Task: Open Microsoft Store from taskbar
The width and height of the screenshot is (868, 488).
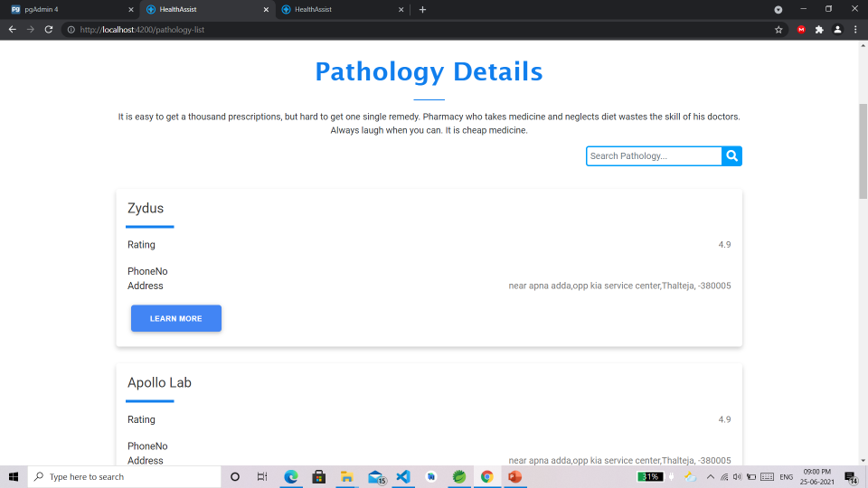Action: point(318,476)
